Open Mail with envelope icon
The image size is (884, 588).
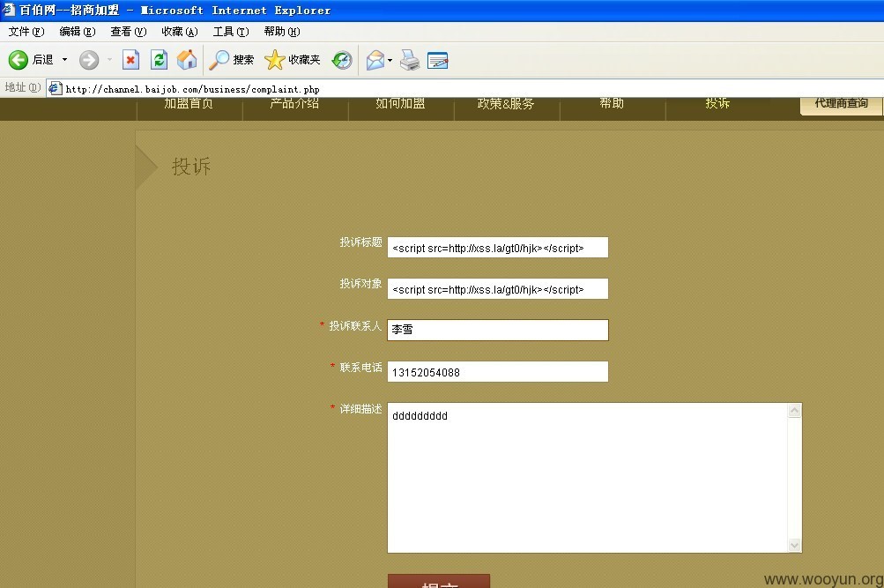pos(375,60)
